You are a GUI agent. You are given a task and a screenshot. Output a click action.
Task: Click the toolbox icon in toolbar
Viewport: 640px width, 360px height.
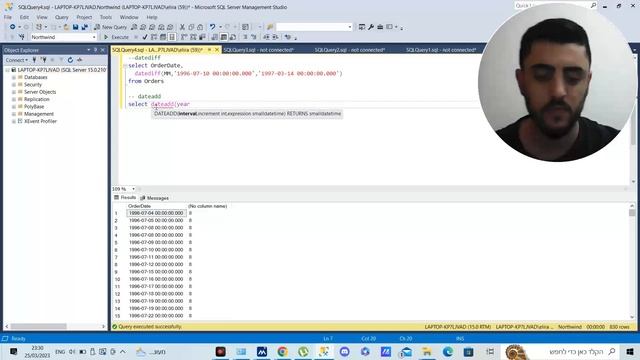(x=380, y=27)
